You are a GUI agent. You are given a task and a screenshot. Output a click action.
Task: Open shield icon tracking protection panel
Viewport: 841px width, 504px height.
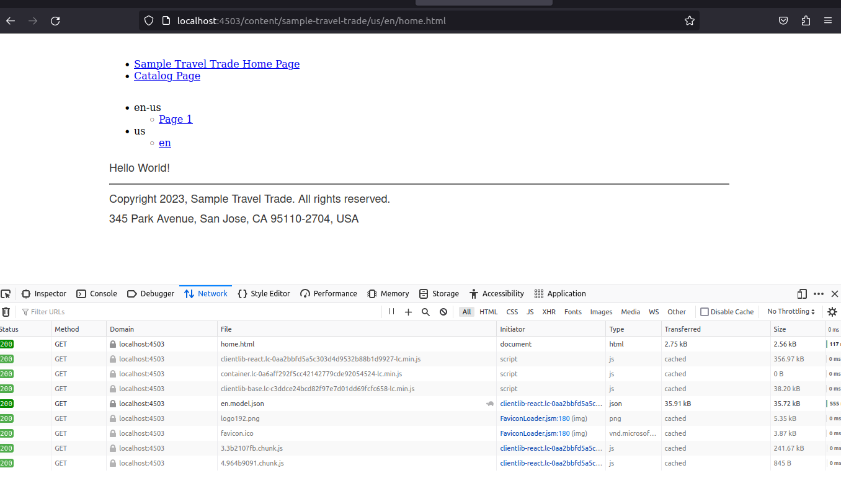point(149,20)
